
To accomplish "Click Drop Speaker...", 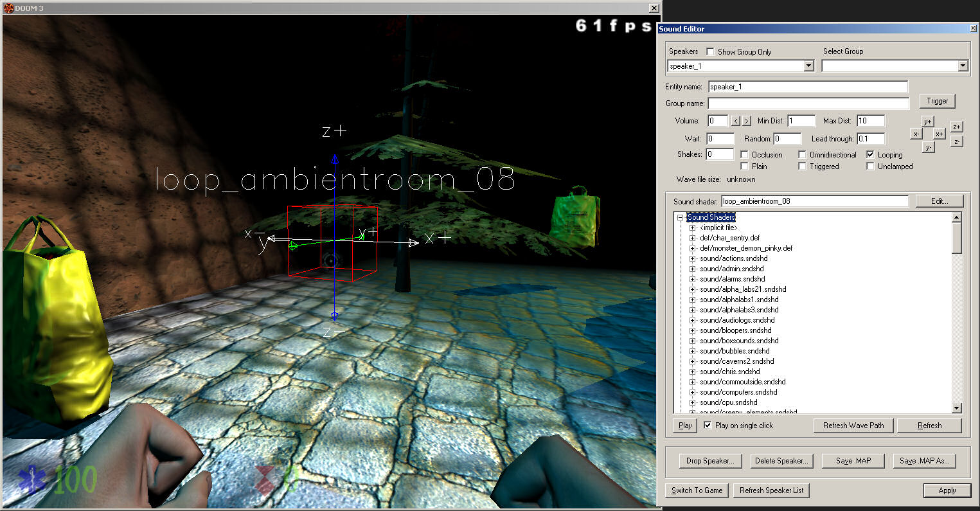I will (710, 461).
